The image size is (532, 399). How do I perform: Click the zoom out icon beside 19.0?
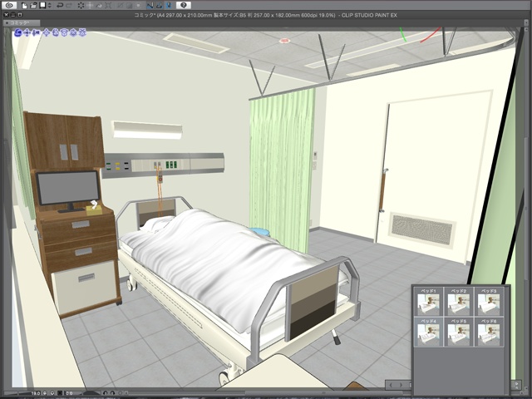pyautogui.click(x=45, y=393)
